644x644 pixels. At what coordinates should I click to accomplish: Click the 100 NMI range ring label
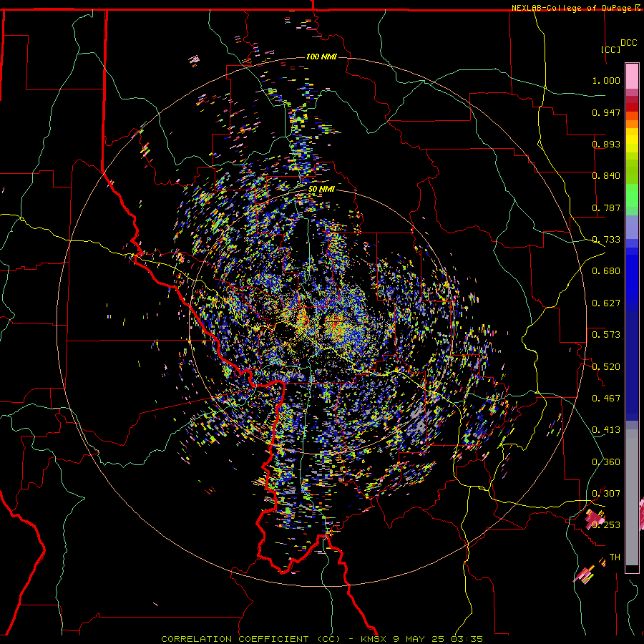[321, 57]
